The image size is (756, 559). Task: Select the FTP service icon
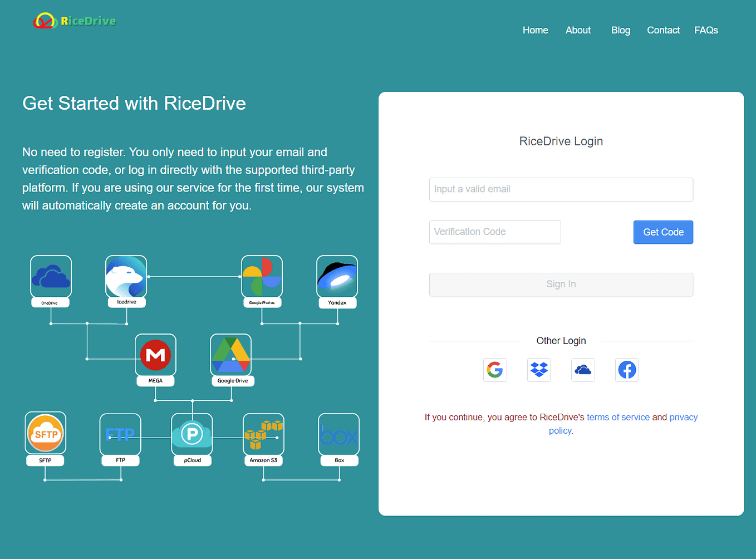120,433
